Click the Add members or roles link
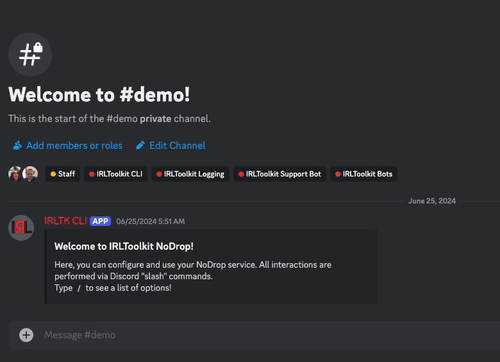500x362 pixels. click(x=68, y=145)
